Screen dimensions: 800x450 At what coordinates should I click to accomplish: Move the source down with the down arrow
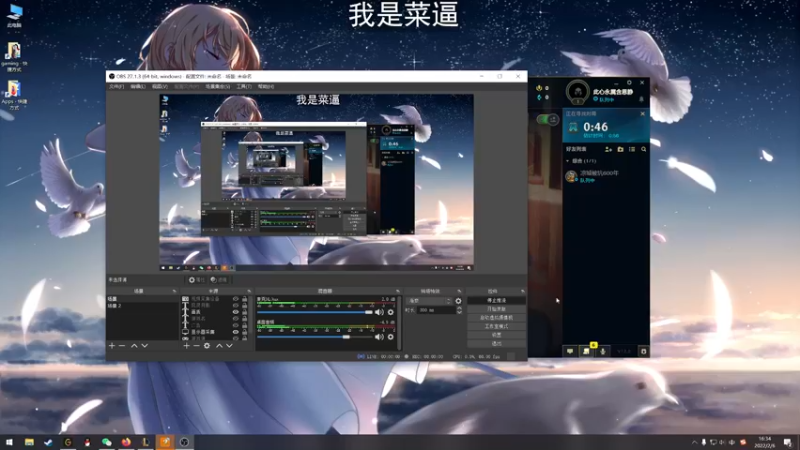pyautogui.click(x=230, y=346)
